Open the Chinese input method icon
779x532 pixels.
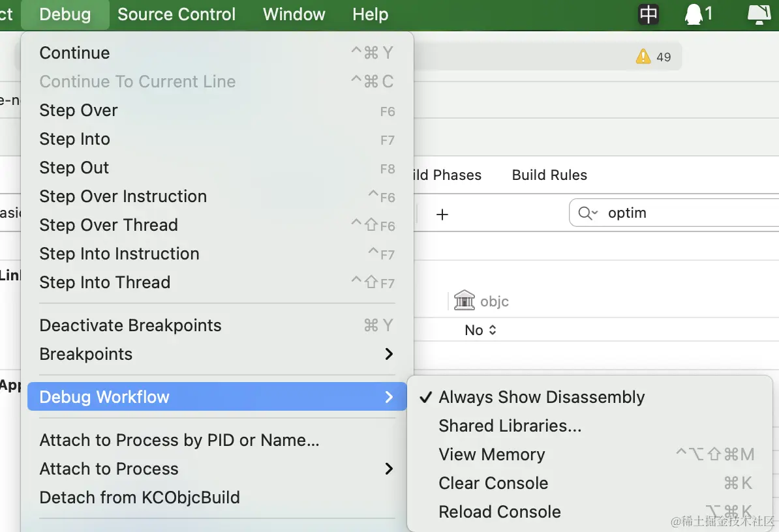[649, 14]
